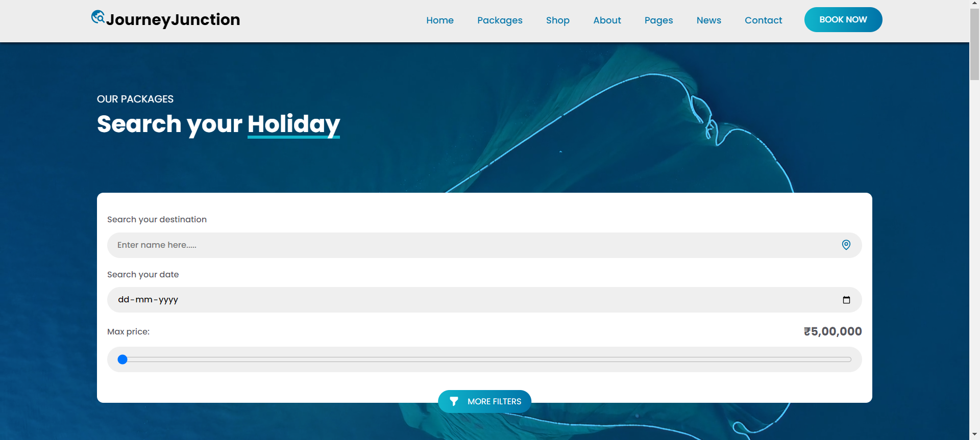Navigate to the Contact page
Image resolution: width=980 pixels, height=440 pixels.
click(763, 20)
